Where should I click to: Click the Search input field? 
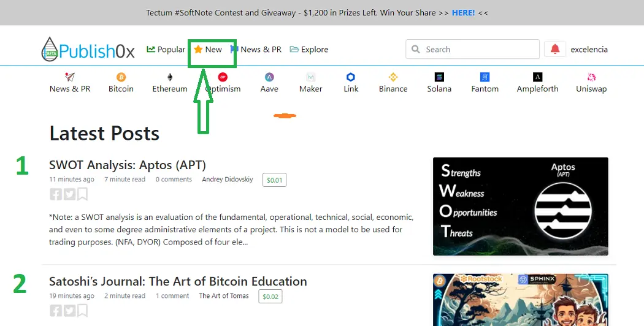tap(472, 49)
